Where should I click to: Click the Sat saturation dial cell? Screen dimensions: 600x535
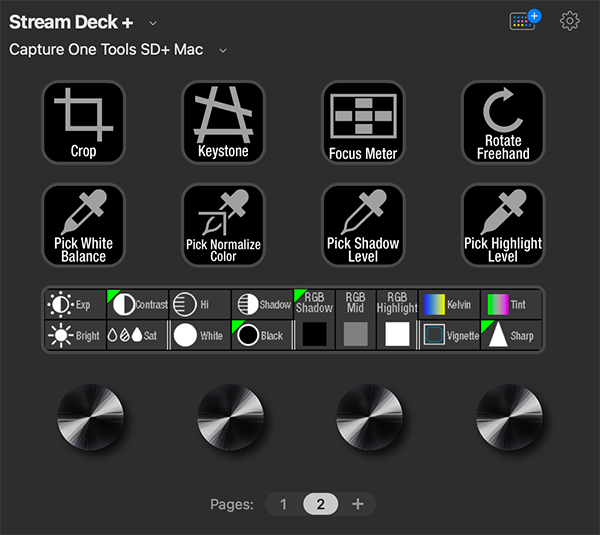coord(137,336)
